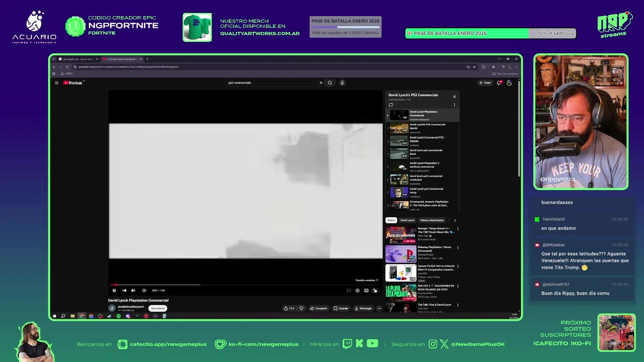Open YouTube hamburger guide menu
The height and width of the screenshot is (362, 644).
point(56,82)
